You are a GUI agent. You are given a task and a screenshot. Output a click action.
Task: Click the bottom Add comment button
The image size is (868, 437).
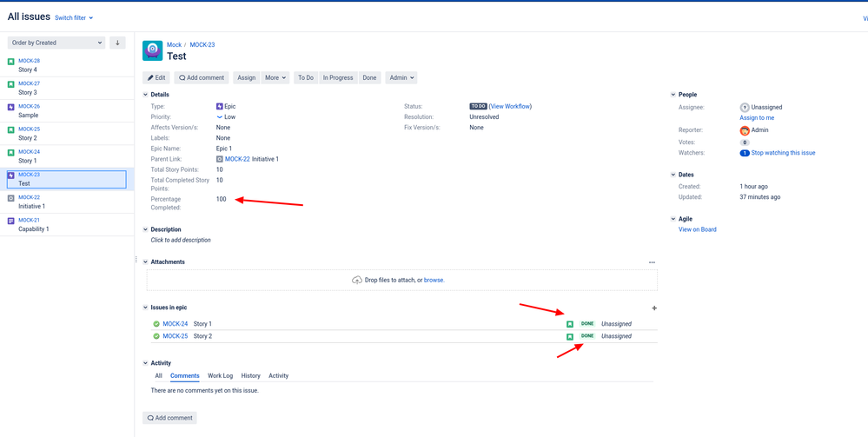coord(169,418)
